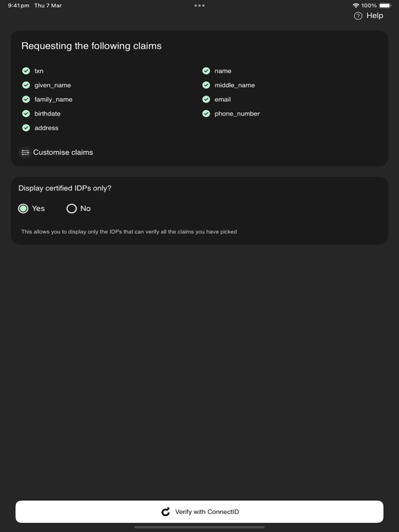Image resolution: width=399 pixels, height=532 pixels.
Task: Tap the green checkmark beside family_name
Action: 26,99
